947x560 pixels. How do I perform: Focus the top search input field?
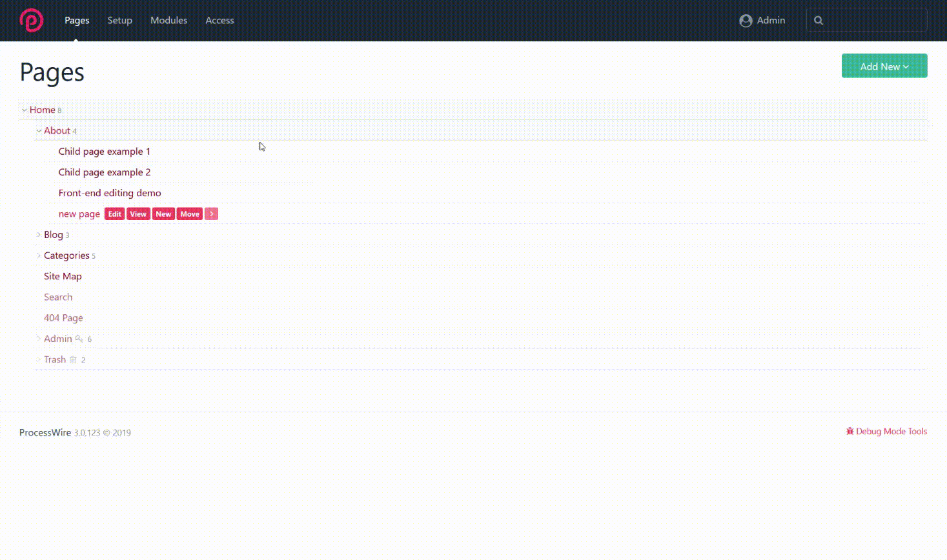pyautogui.click(x=867, y=20)
